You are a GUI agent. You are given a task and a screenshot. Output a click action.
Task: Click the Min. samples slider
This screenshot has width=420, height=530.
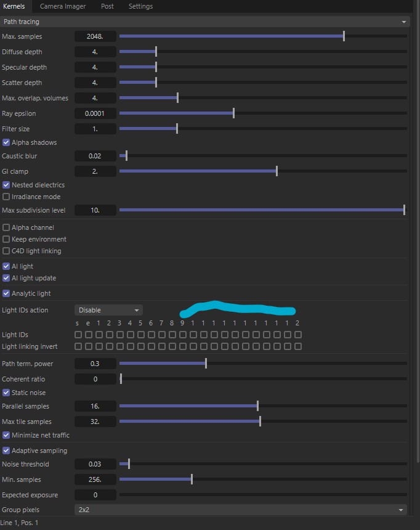263,479
